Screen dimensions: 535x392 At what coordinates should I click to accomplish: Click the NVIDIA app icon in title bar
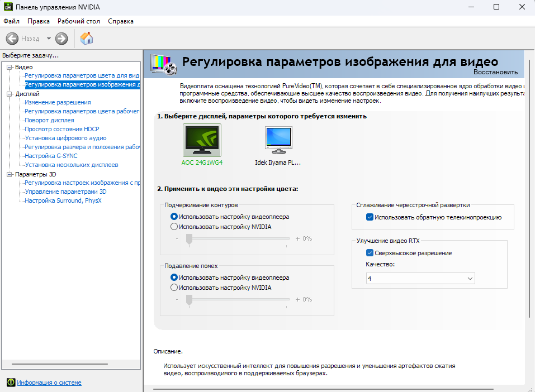click(8, 7)
